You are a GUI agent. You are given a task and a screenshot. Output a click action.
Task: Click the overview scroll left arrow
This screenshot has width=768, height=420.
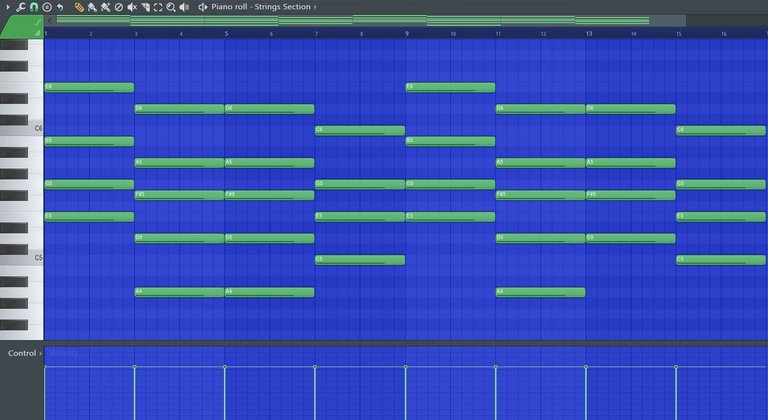[50, 21]
